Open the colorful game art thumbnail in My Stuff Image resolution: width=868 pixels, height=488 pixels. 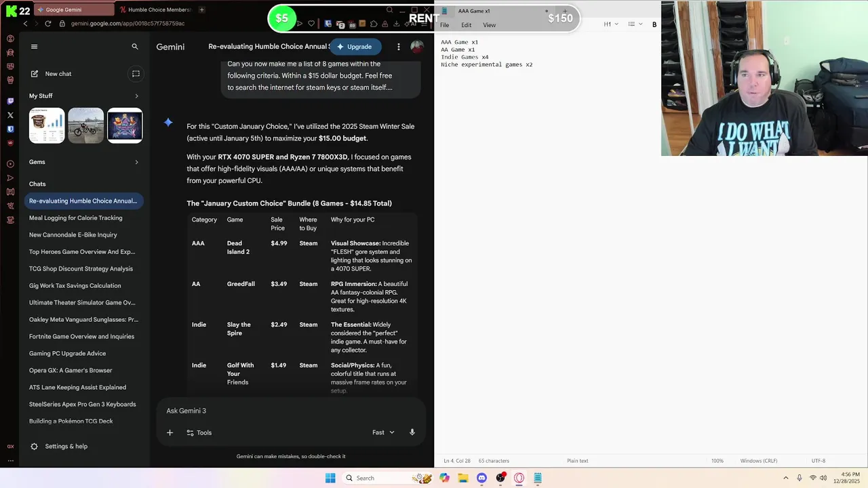pos(125,125)
